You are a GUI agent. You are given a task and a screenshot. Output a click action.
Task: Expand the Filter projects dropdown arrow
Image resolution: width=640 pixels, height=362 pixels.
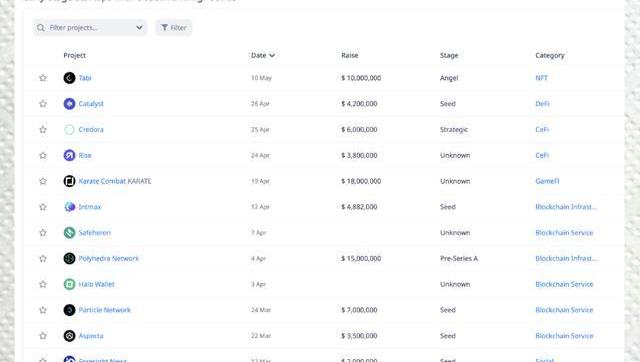(x=139, y=27)
